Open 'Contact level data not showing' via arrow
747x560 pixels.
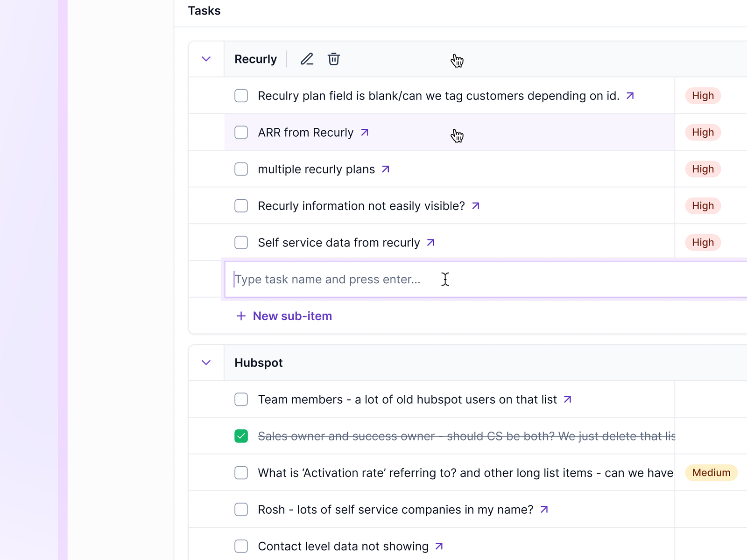(x=439, y=546)
